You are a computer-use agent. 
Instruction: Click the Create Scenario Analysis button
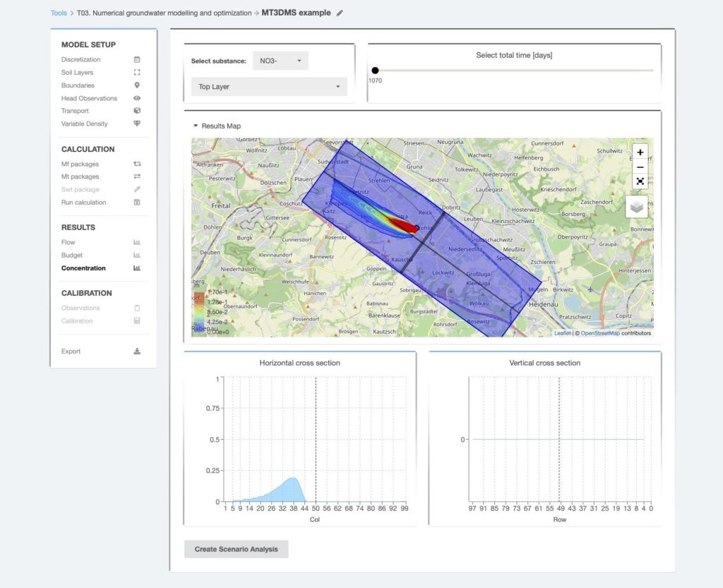236,548
